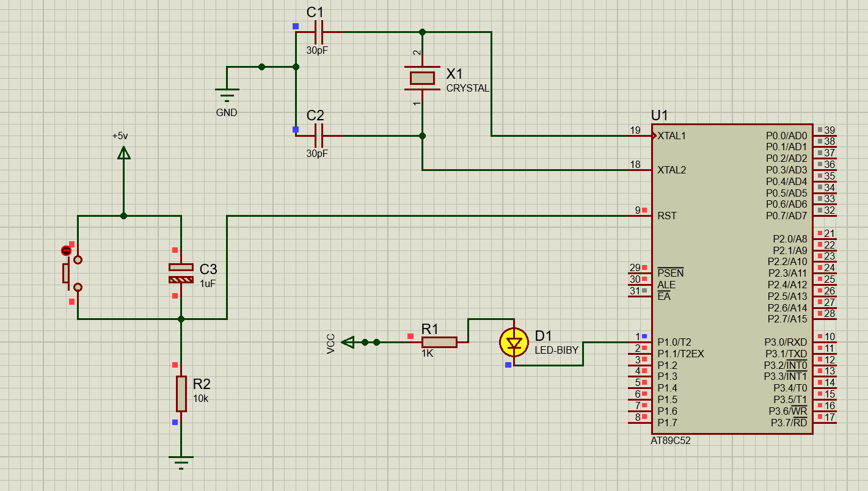868x491 pixels.
Task: Click the GND ground terminal symbol
Action: [227, 94]
